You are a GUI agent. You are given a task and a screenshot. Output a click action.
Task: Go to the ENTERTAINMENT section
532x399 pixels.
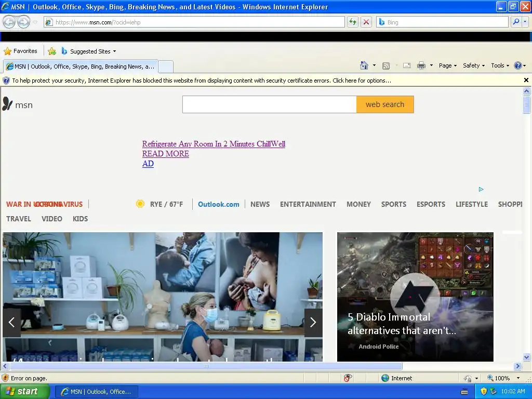(308, 204)
